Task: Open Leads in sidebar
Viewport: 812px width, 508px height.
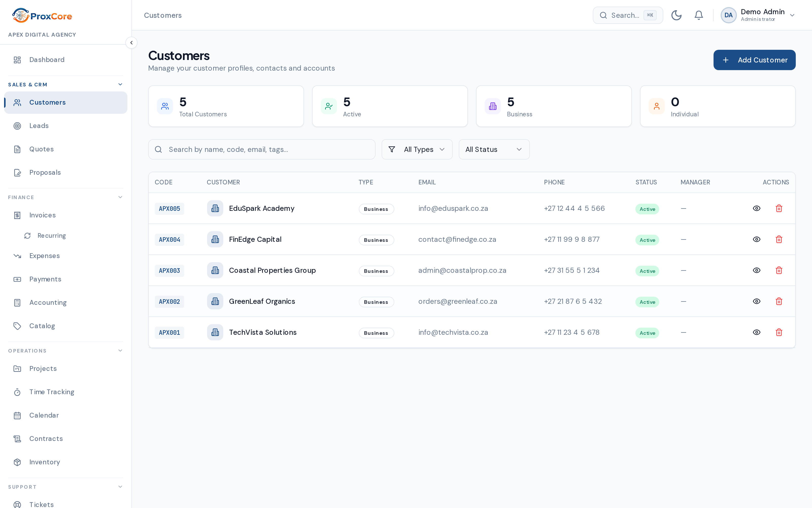Action: (x=65, y=126)
